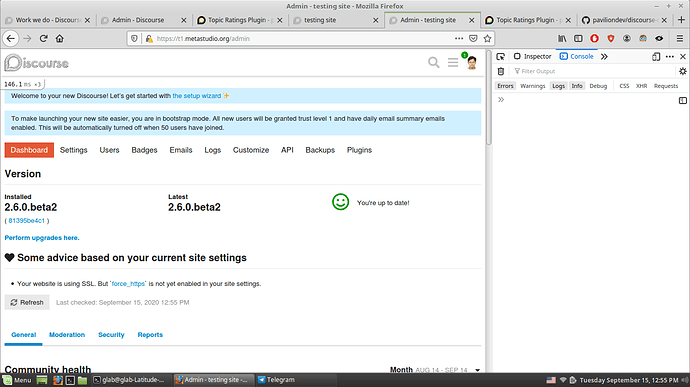Click the red opera-style extension icon in toolbar
The height and width of the screenshot is (387, 690).
click(x=595, y=39)
